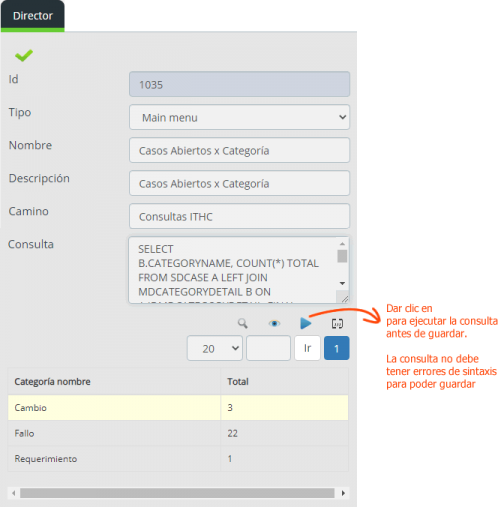Viewport: 498px width, 507px height.
Task: Click the Director tab
Action: point(33,16)
